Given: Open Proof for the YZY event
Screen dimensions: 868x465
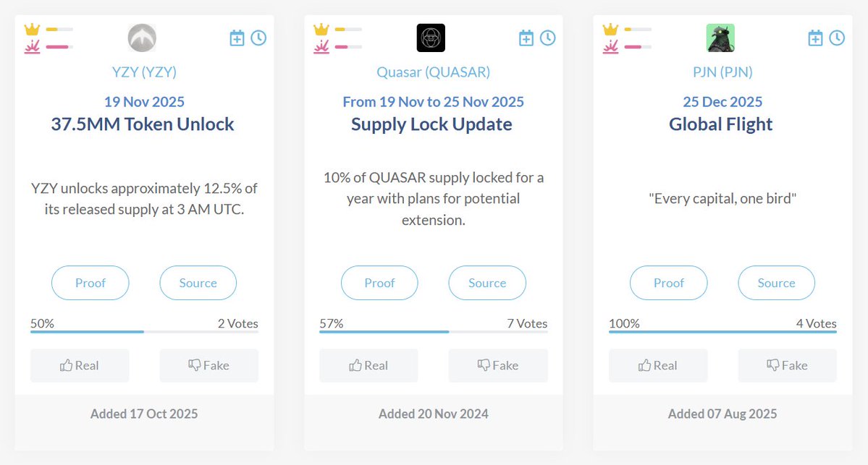Looking at the screenshot, I should click(x=90, y=283).
